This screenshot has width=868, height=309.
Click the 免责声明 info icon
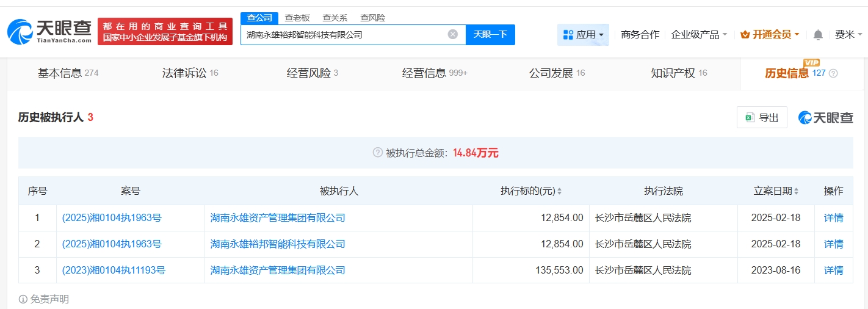23,299
